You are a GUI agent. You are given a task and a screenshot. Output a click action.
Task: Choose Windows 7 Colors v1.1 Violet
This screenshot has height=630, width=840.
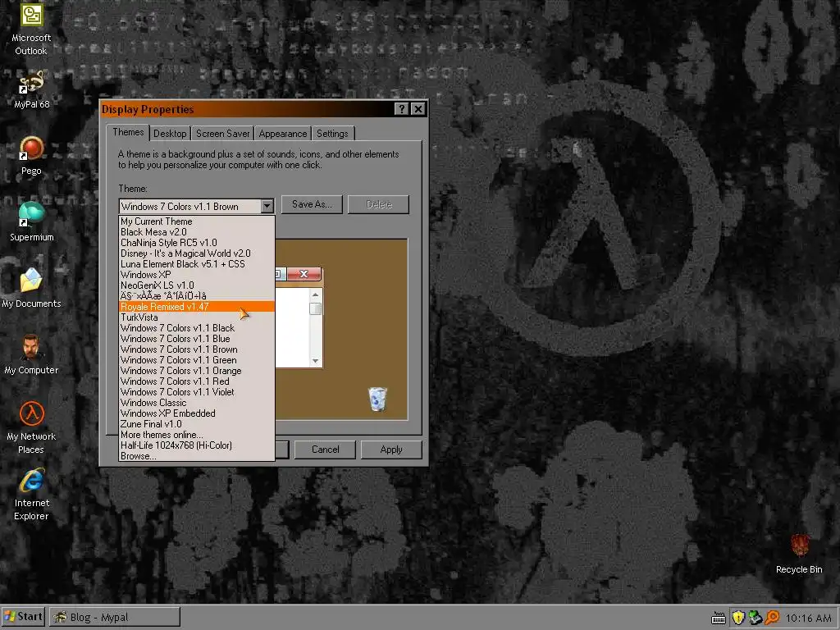coord(197,392)
